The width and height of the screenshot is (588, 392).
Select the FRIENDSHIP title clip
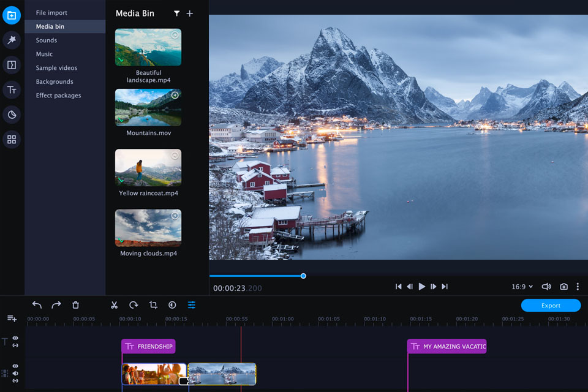coord(148,346)
